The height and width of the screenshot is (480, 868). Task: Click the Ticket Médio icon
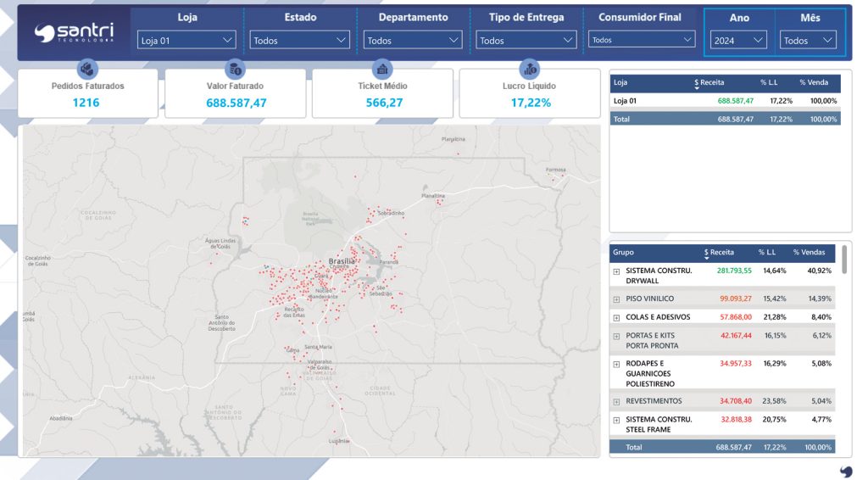pos(382,70)
